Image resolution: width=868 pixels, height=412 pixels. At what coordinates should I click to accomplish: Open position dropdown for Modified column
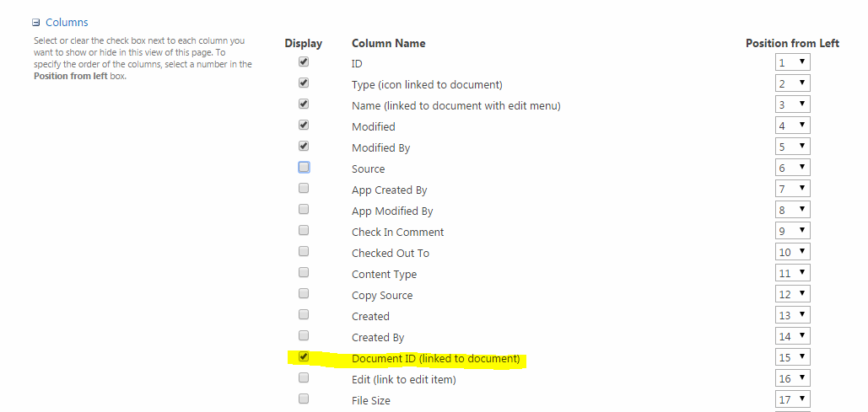[793, 126]
